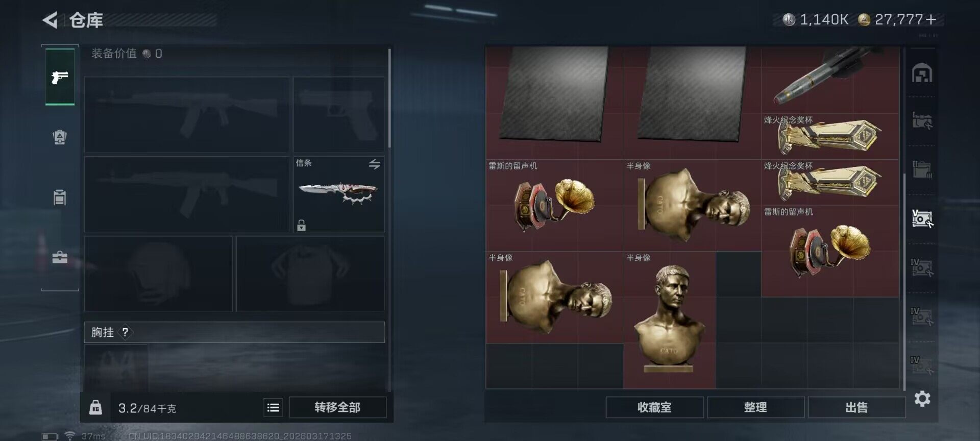Swap the 信条 knife using arrows icon
Image resolution: width=980 pixels, height=441 pixels.
pyautogui.click(x=374, y=164)
